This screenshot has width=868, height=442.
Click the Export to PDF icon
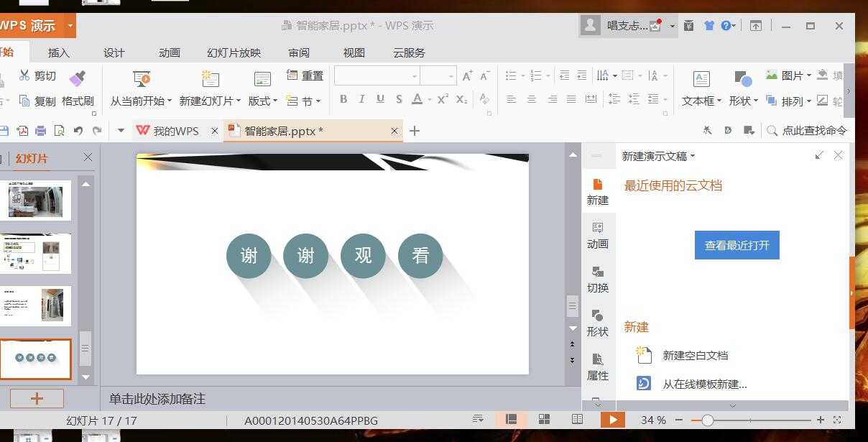click(22, 131)
